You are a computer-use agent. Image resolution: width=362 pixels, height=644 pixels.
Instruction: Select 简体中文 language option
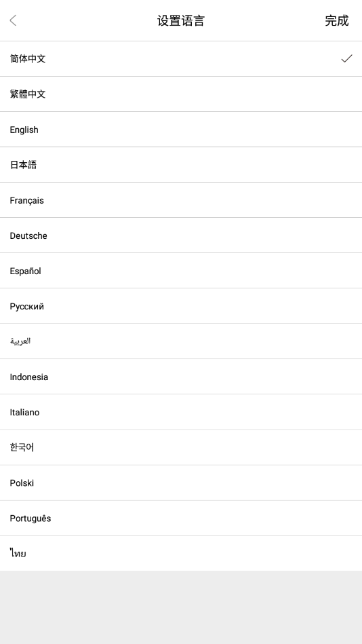181,59
